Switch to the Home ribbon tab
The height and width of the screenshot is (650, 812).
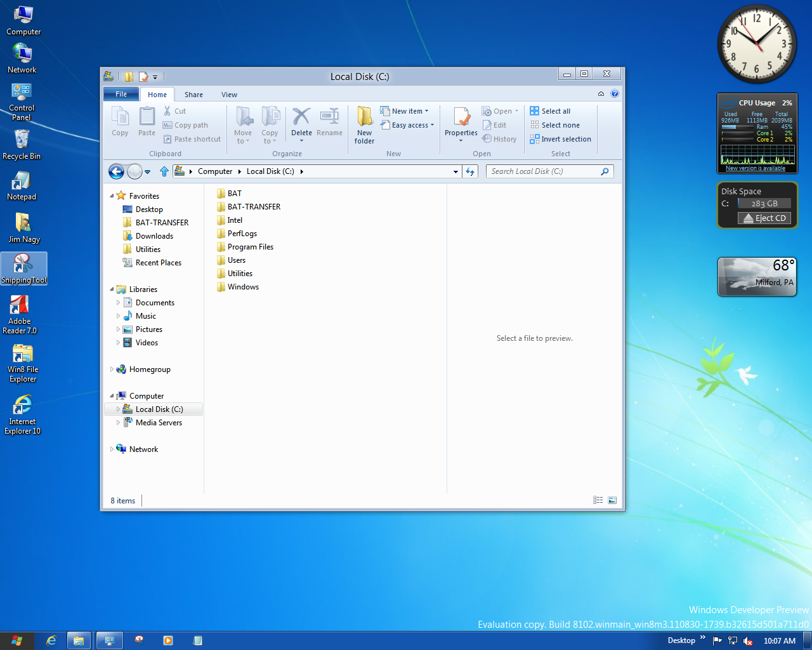tap(157, 95)
